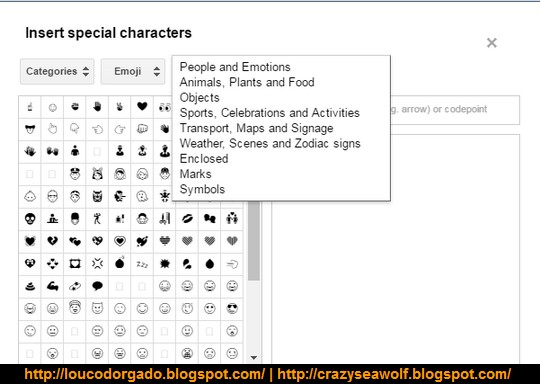Select the love letter heart emoji
The height and width of the screenshot is (384, 540).
tap(75, 264)
